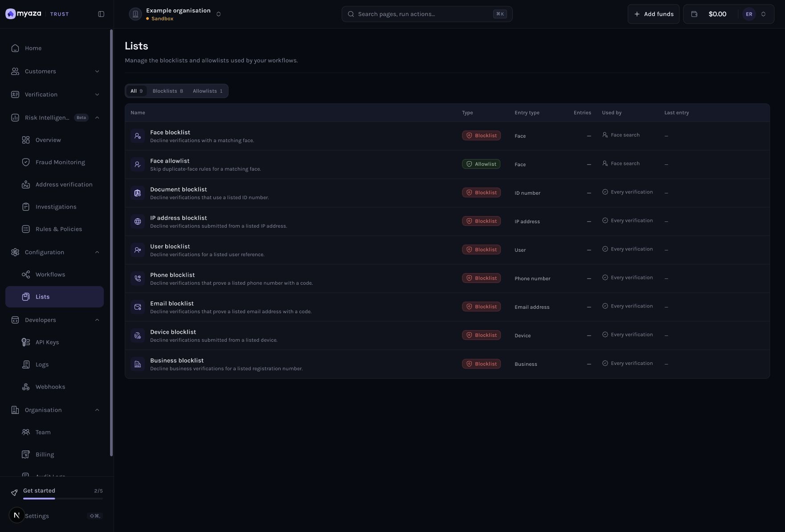Viewport: 785px width, 532px height.
Task: Open the Billing page link
Action: [x=54, y=454]
